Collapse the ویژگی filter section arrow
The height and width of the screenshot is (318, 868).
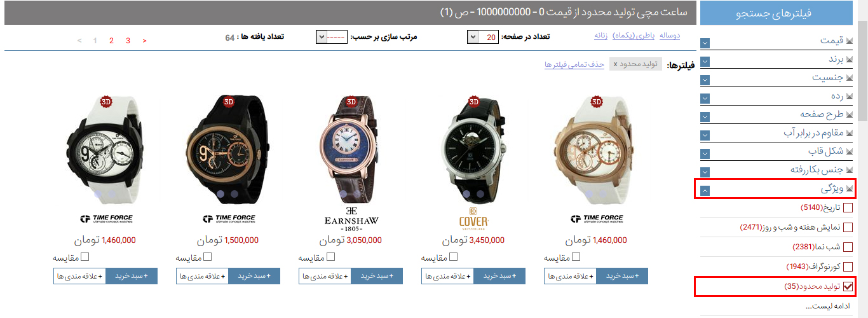[705, 190]
